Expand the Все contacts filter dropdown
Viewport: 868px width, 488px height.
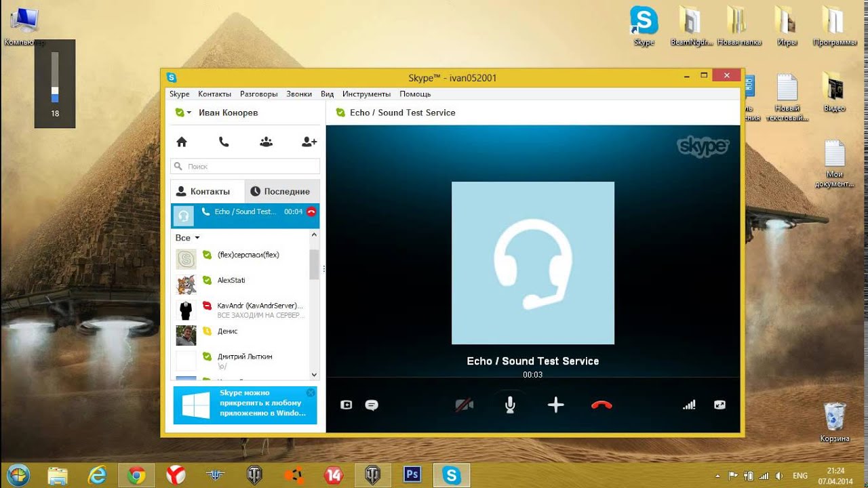click(188, 238)
